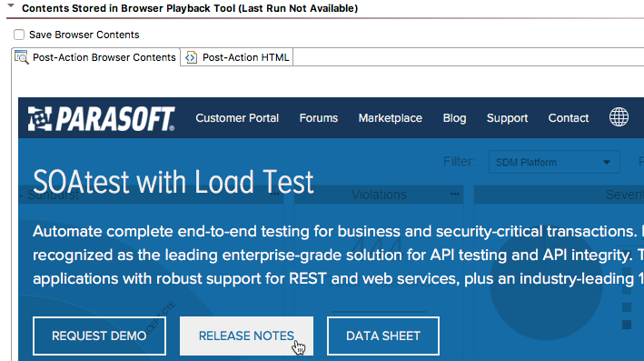Open the Violations widget ellipsis menu
644x361 pixels.
click(x=454, y=194)
